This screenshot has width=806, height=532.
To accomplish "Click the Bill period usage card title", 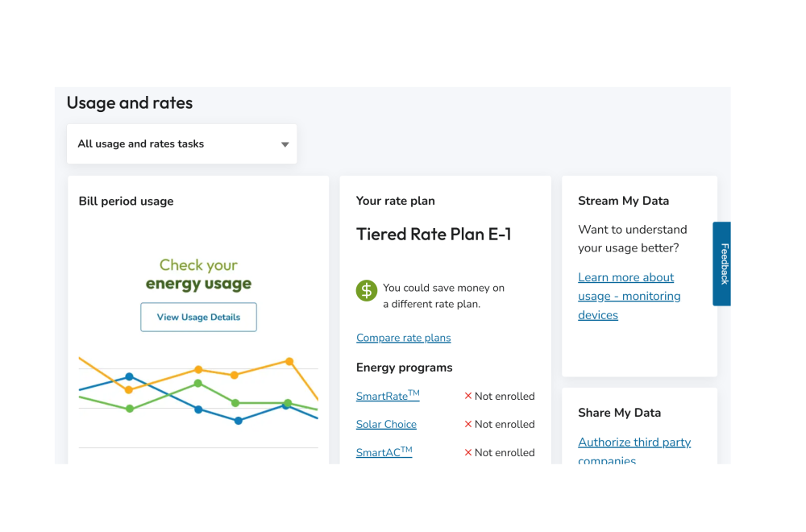I will [x=126, y=201].
